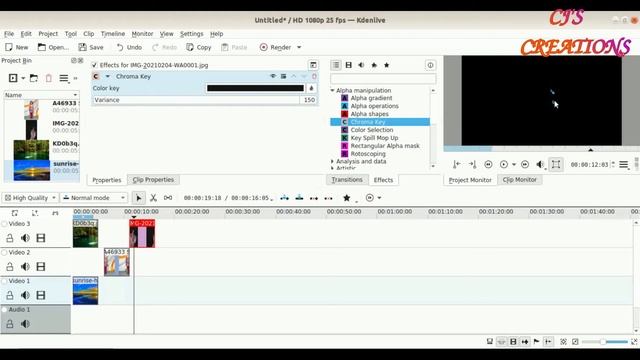
Task: Toggle Chroma Key effect visibility eye
Action: [x=273, y=76]
